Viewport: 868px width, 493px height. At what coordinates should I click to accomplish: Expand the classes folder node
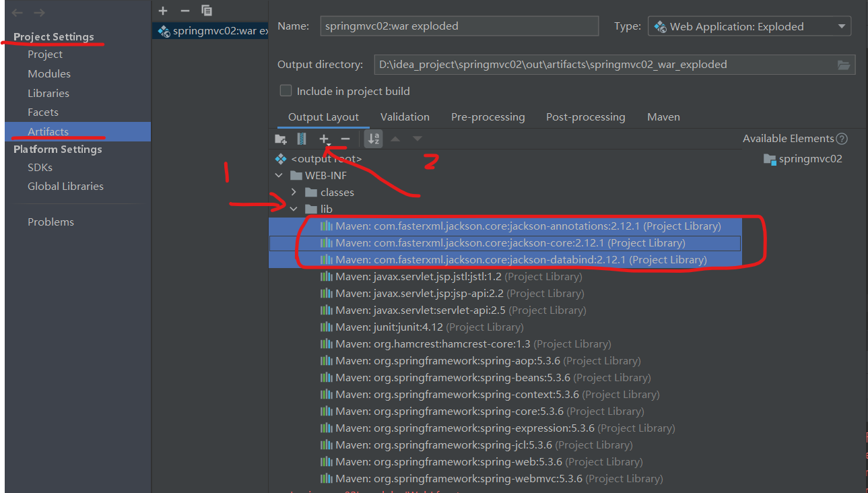294,192
